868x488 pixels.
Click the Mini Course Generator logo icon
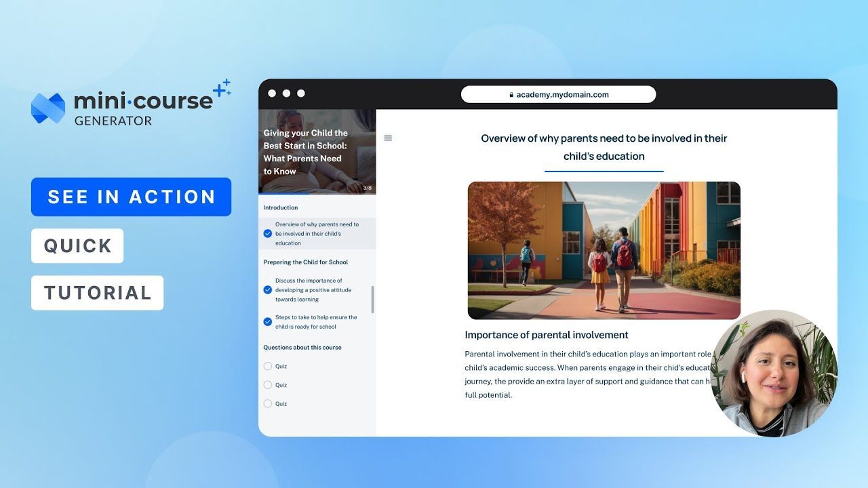(48, 108)
